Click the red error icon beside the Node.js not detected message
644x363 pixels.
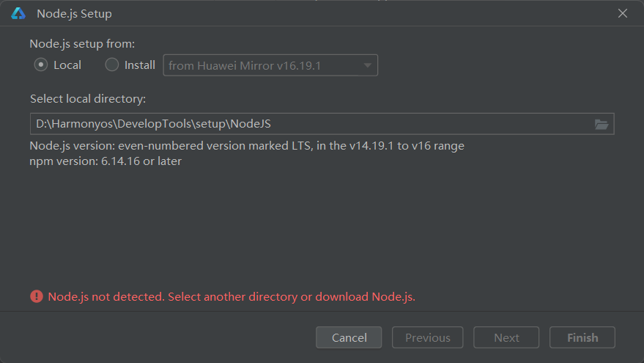[37, 296]
